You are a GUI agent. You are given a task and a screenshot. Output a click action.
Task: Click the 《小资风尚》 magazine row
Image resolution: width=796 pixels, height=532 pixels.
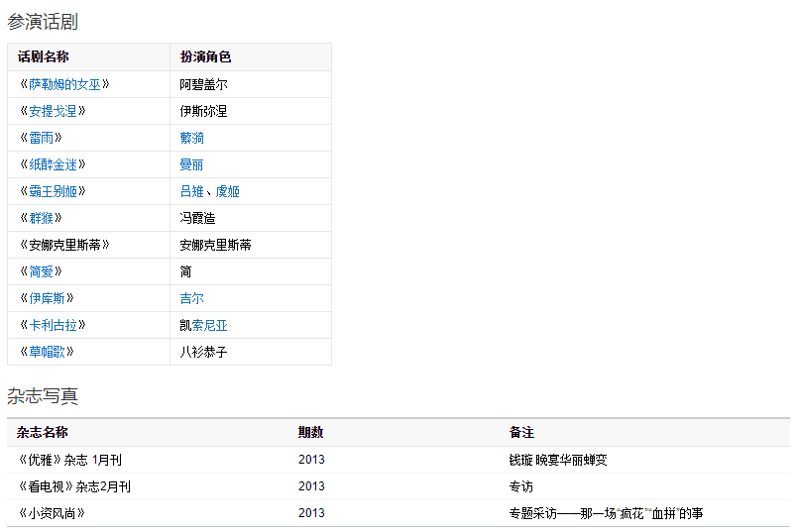[52, 513]
